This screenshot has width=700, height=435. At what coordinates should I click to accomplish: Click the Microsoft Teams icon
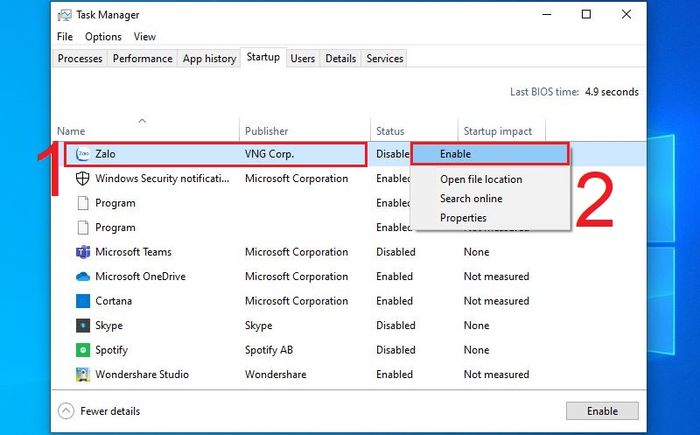pyautogui.click(x=83, y=252)
